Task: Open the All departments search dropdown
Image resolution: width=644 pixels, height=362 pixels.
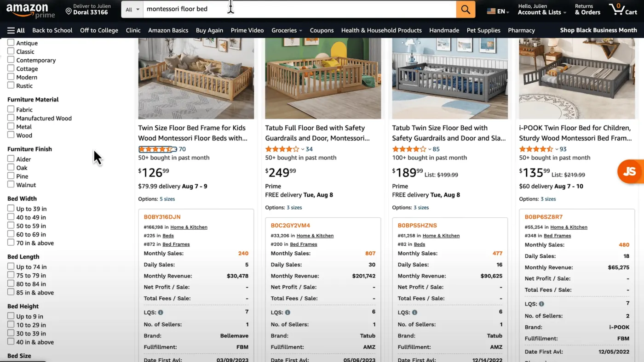Action: click(x=132, y=9)
